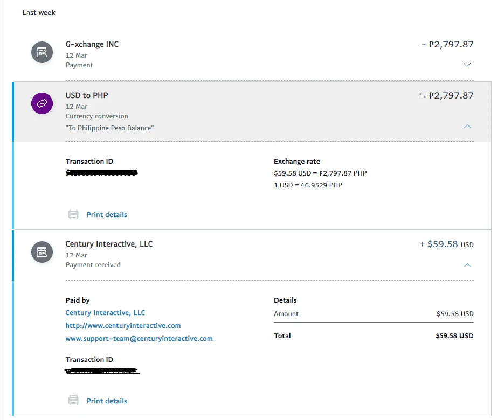Select the Century Interactive, LLC transaction title

coord(109,244)
